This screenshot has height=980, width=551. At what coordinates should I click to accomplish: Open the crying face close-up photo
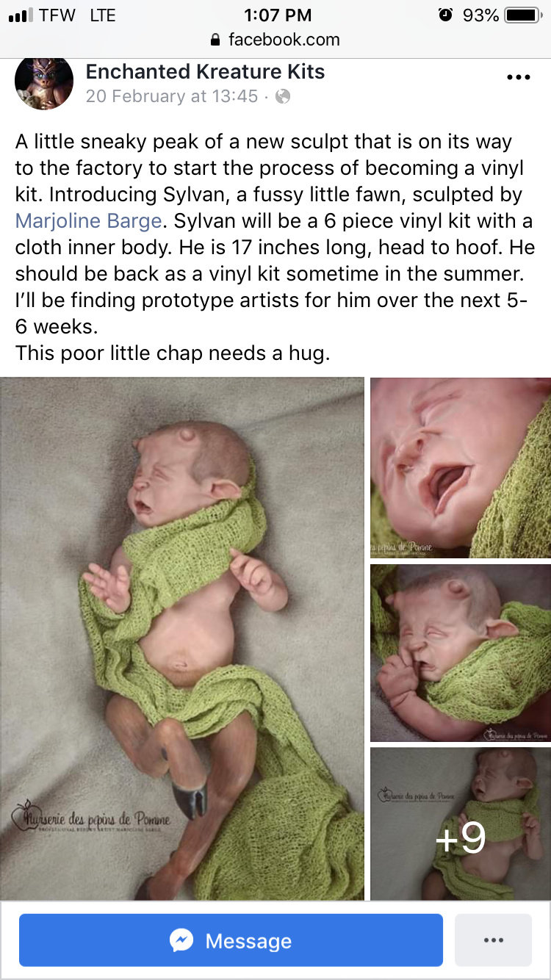point(461,467)
